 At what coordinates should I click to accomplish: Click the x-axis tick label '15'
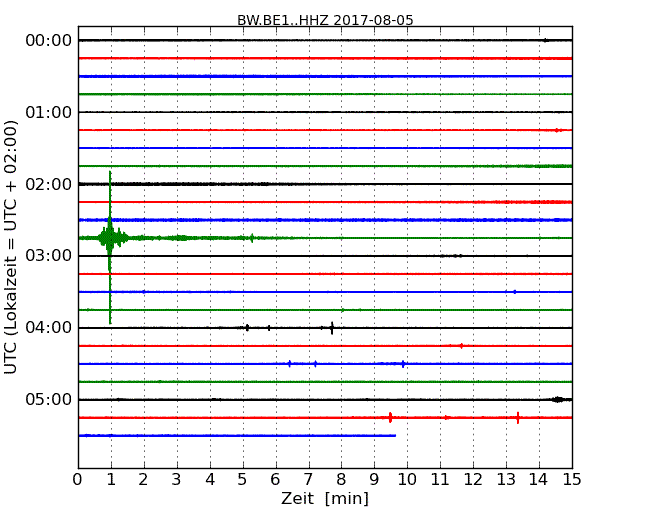coord(572,480)
